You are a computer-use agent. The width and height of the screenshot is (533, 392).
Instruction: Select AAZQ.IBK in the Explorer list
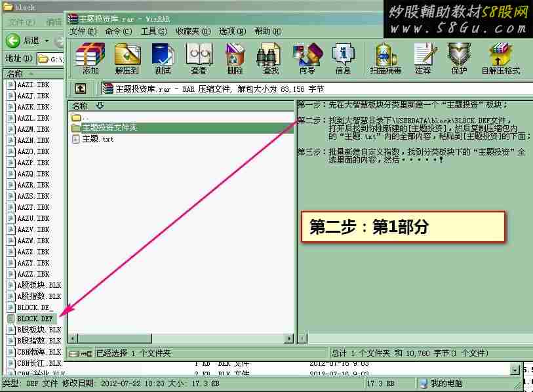point(33,174)
